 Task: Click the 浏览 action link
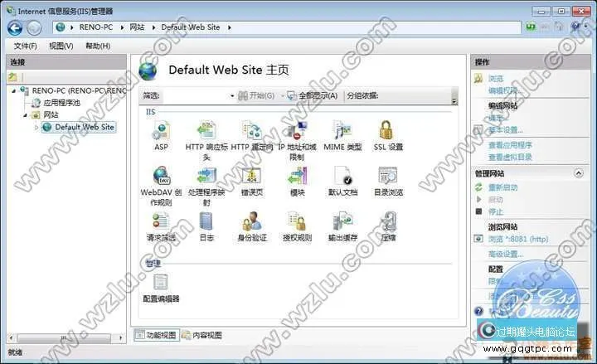tap(496, 79)
